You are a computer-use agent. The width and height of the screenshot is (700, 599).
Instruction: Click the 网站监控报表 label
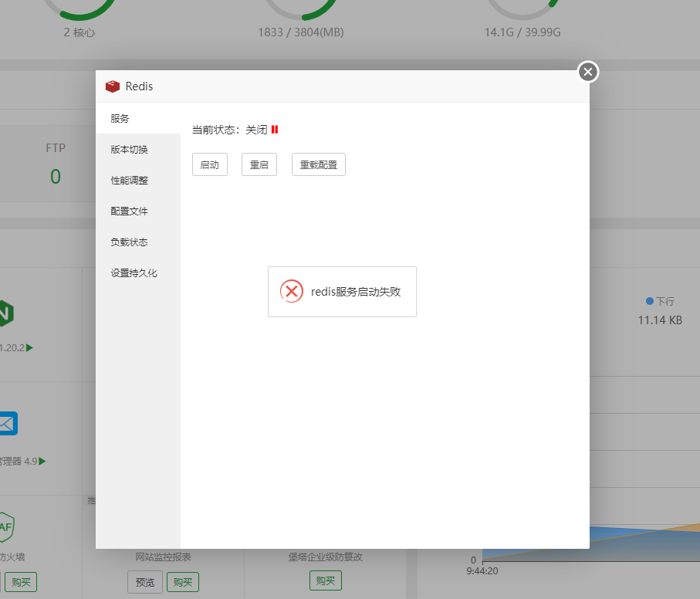[x=164, y=557]
